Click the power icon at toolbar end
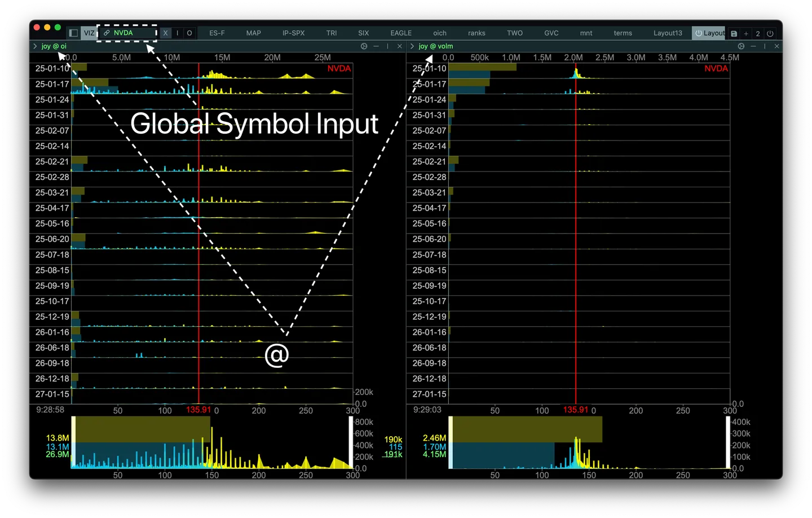812x518 pixels. [770, 34]
